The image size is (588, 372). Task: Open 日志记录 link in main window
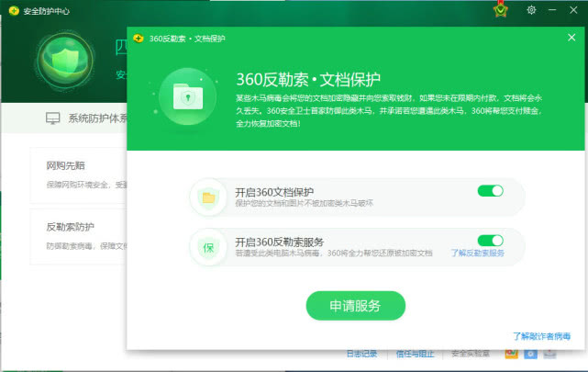[361, 354]
